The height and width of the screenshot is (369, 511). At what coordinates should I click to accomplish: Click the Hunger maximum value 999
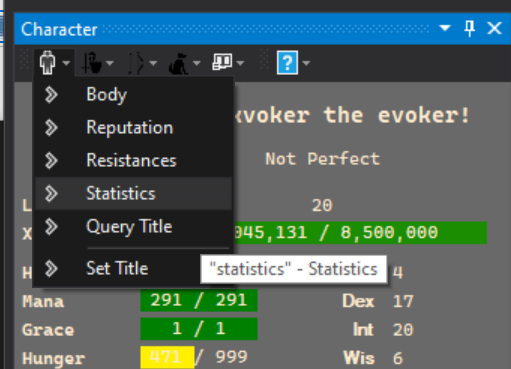point(231,357)
